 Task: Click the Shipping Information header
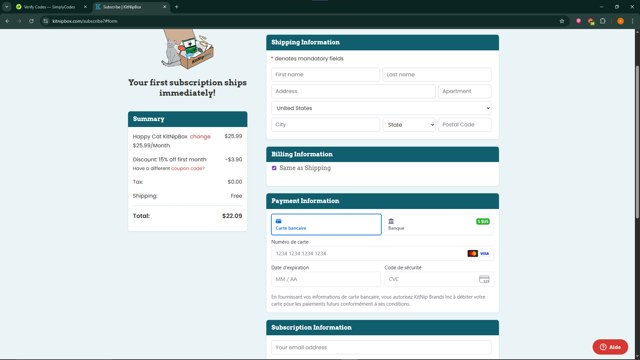[382, 42]
